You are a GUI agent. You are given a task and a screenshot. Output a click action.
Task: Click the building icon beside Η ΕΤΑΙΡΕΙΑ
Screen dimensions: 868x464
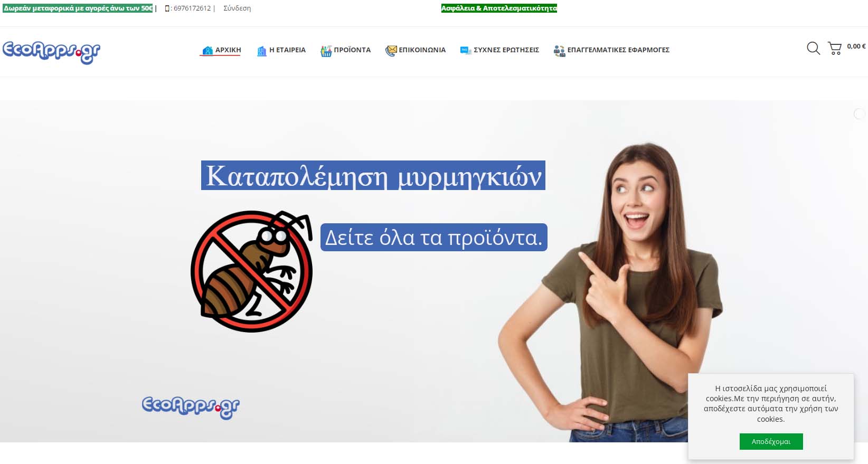coord(261,51)
